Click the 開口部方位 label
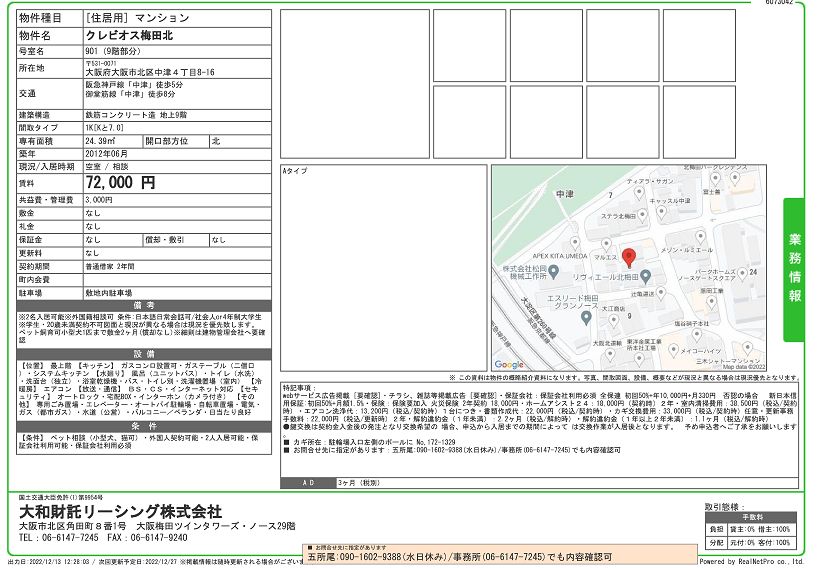 click(x=167, y=141)
